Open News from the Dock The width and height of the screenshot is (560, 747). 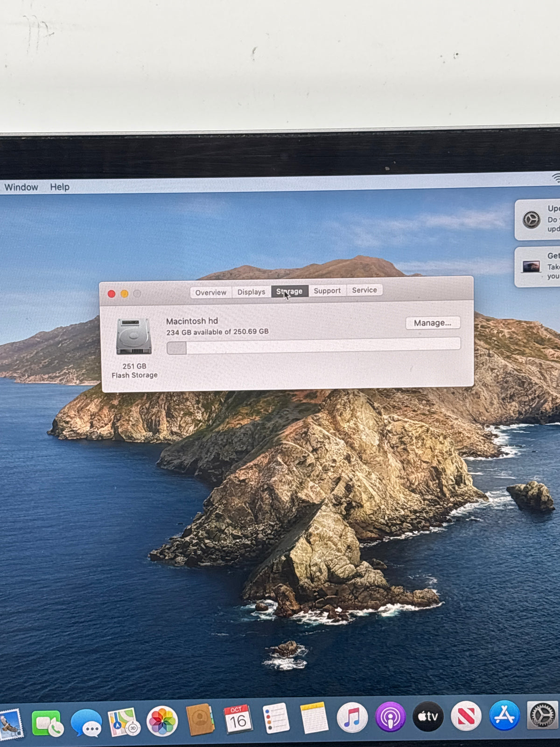tap(466, 715)
